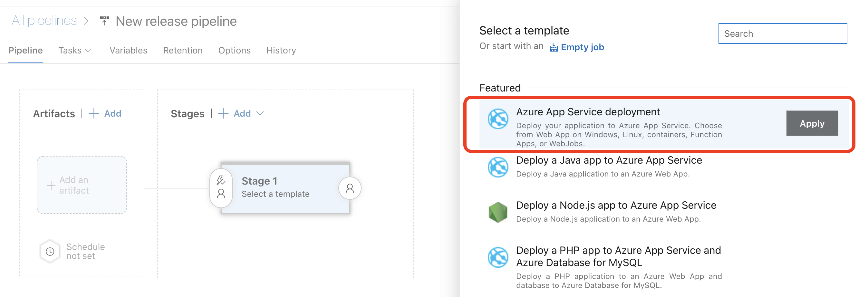Click the PHP app template Azure icon

pyautogui.click(x=498, y=257)
